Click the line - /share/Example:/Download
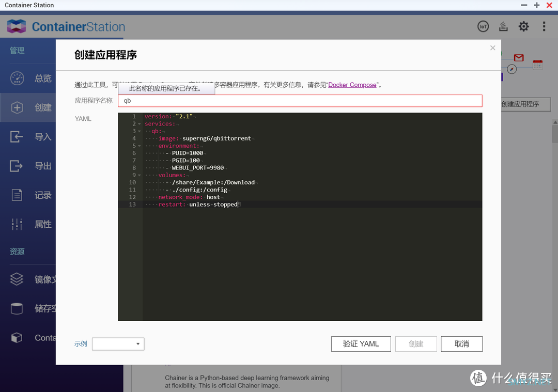 click(210, 182)
